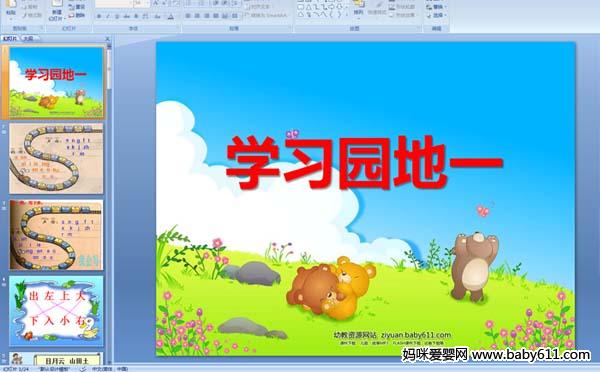600x372 pixels.
Task: Select slide 3 thumbnail with the S-shaped train
Action: point(56,235)
